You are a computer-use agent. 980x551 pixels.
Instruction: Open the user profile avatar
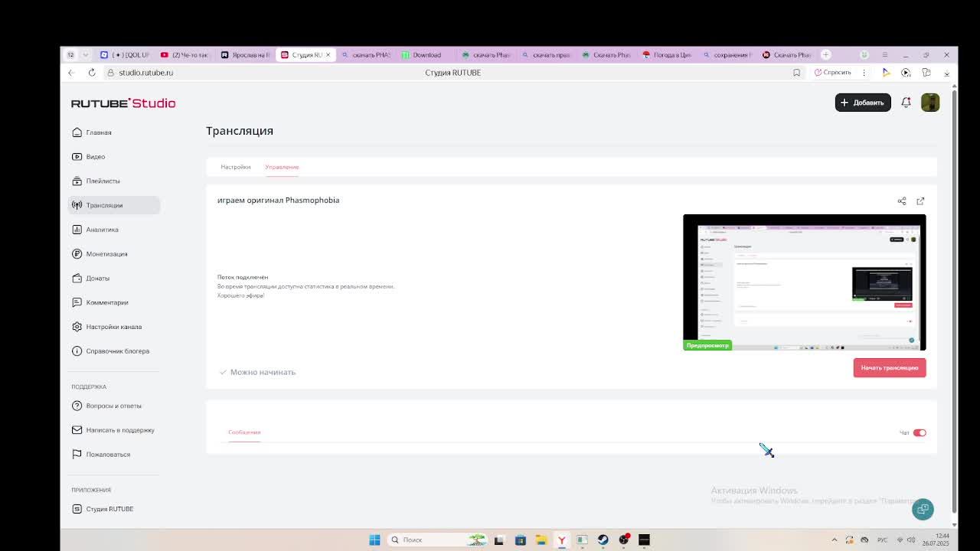tap(930, 103)
